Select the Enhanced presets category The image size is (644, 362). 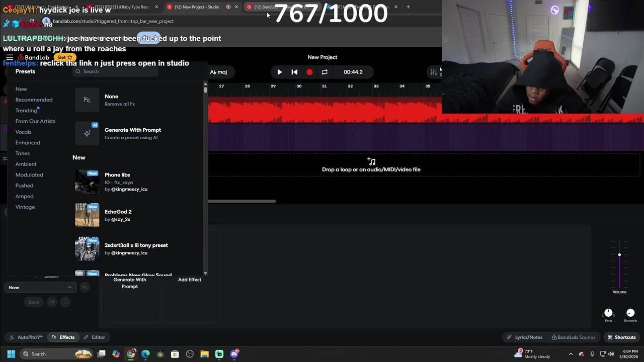(28, 143)
